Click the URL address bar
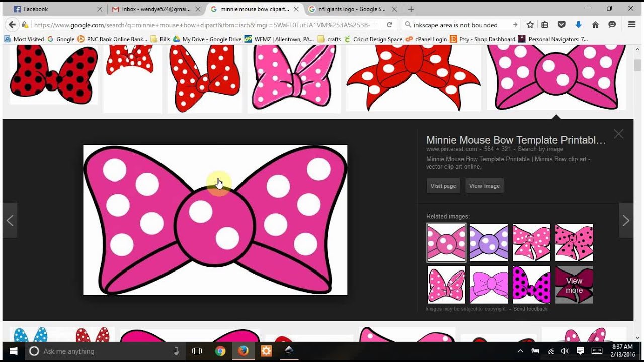 click(201, 24)
